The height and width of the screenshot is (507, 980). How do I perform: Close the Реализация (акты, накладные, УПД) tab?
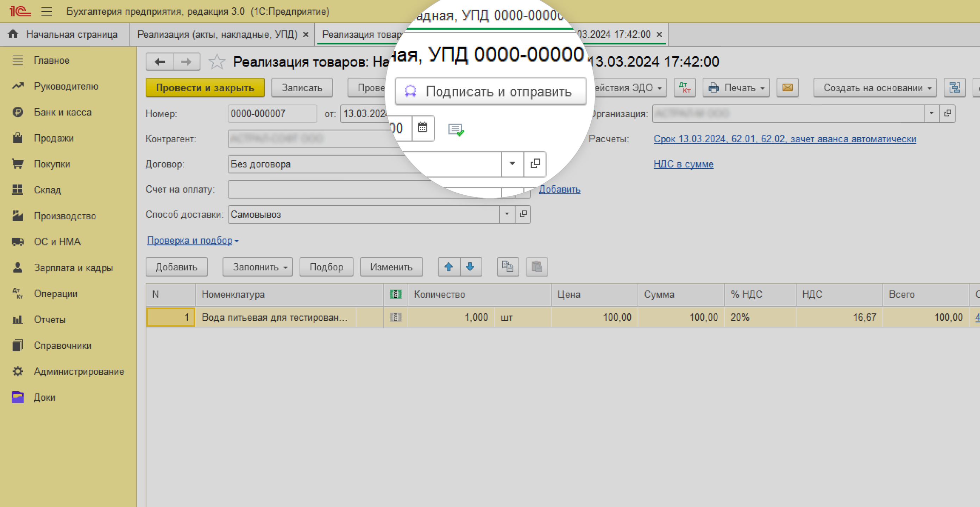click(306, 35)
